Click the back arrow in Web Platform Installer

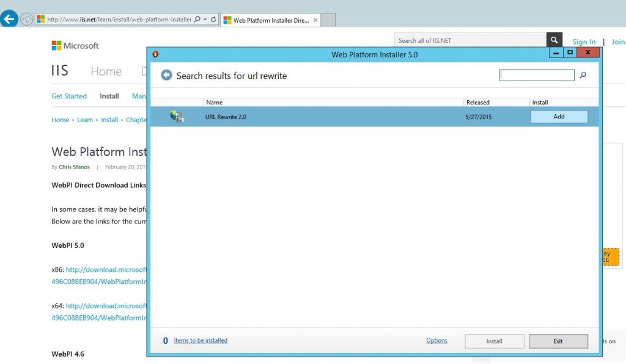tap(166, 75)
